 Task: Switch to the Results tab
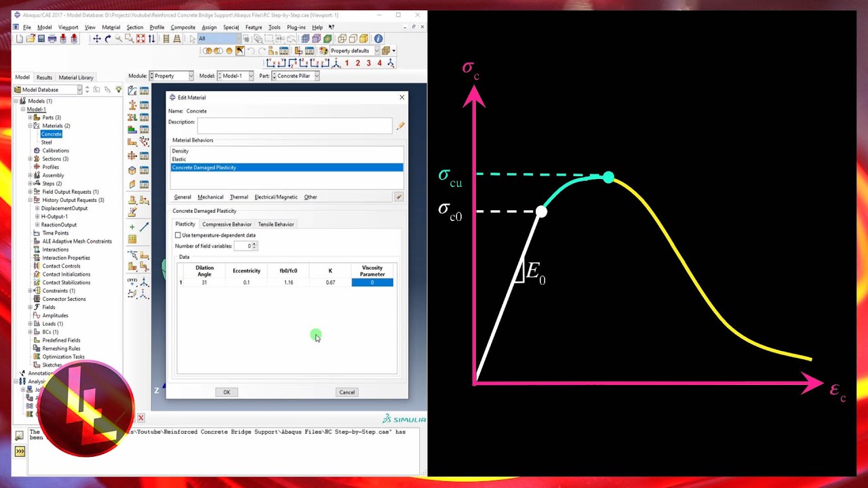point(44,77)
